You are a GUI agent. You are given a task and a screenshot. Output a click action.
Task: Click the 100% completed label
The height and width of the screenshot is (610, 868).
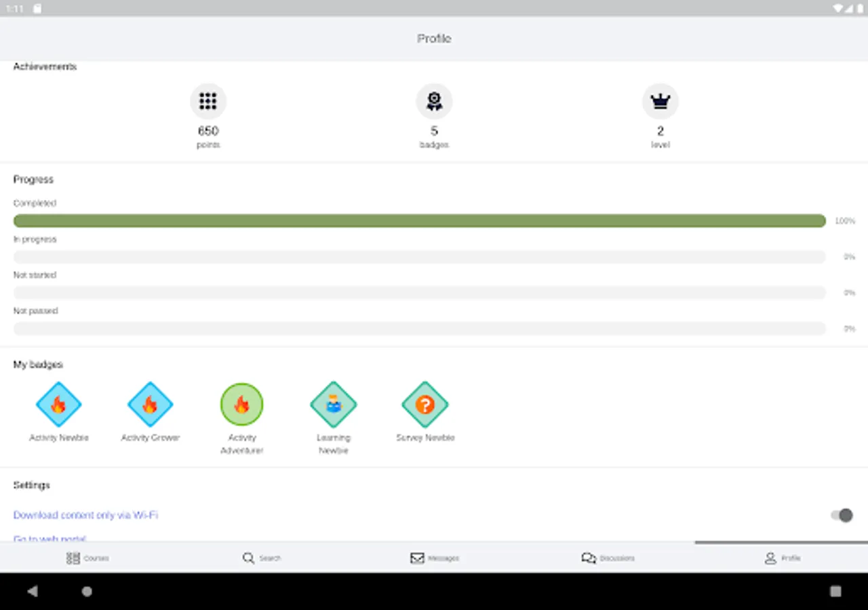[845, 221]
